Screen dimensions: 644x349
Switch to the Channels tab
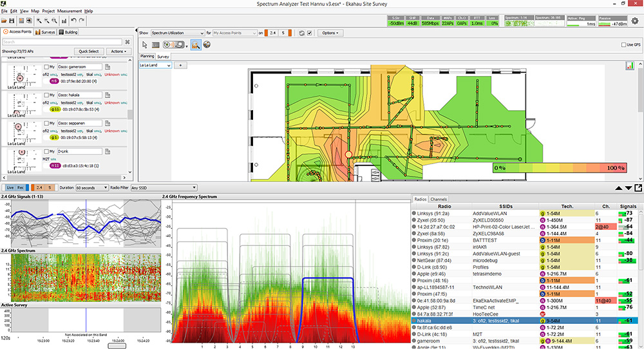pos(439,199)
